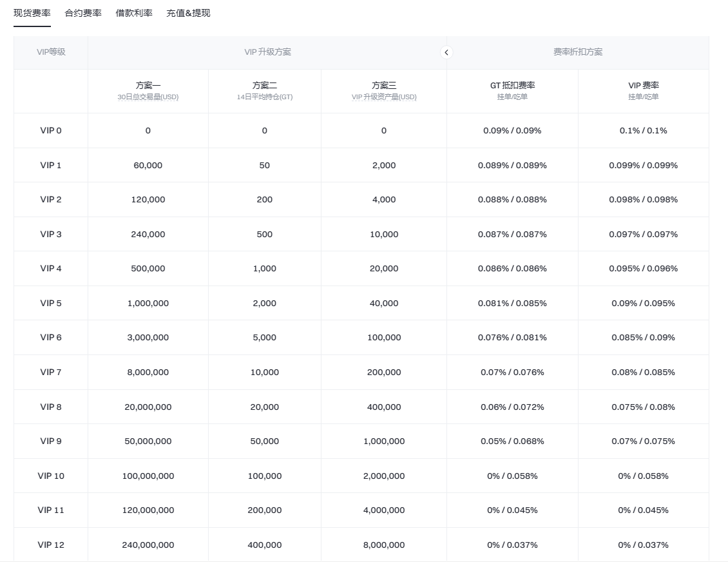Image resolution: width=728 pixels, height=562 pixels.
Task: Click the 500,000 trading volume cell
Action: click(x=148, y=269)
